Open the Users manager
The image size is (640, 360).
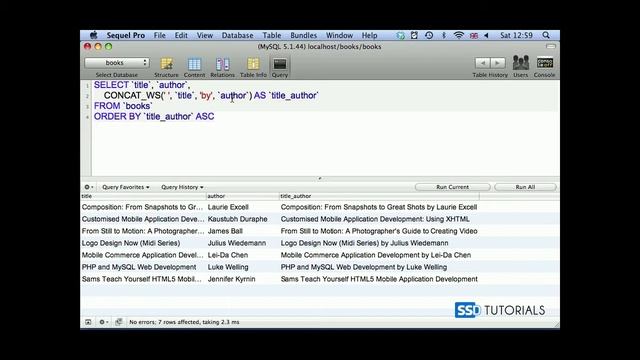(520, 67)
